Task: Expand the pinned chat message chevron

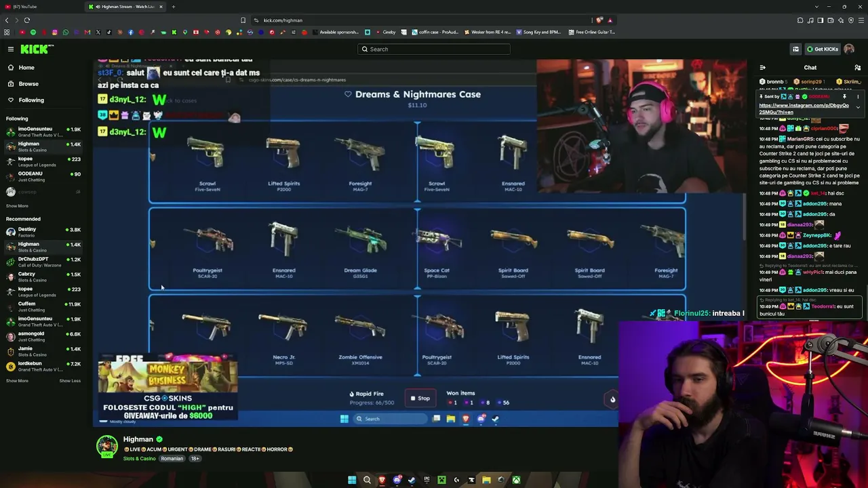Action: pos(857,107)
